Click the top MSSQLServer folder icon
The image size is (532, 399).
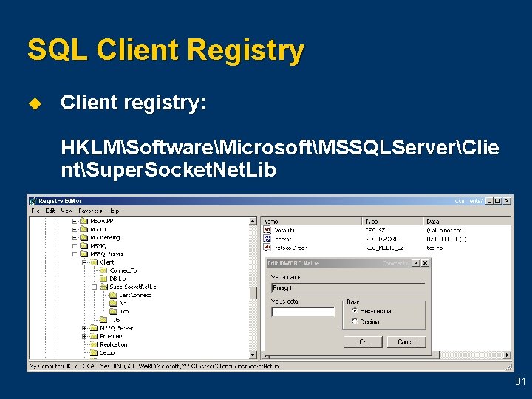pyautogui.click(x=83, y=253)
